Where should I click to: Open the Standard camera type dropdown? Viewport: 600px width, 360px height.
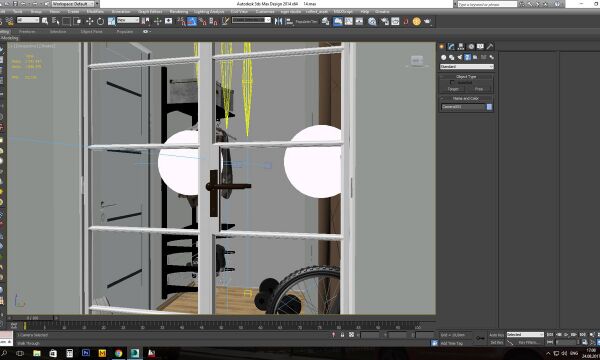click(x=467, y=67)
